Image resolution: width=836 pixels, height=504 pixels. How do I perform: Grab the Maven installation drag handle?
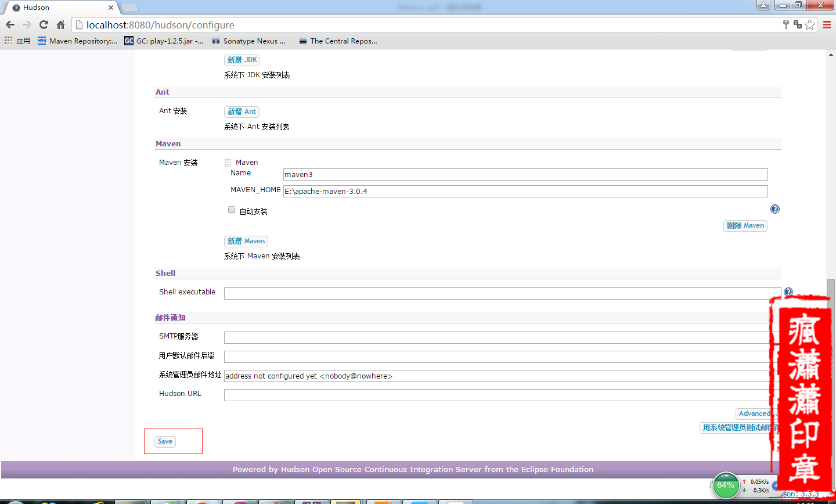[x=228, y=163]
